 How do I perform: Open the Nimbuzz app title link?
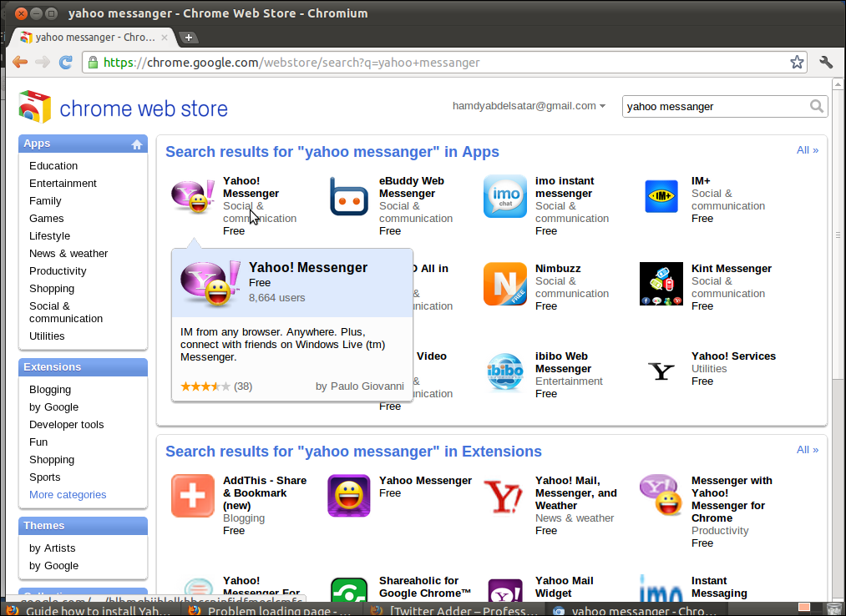pos(558,269)
